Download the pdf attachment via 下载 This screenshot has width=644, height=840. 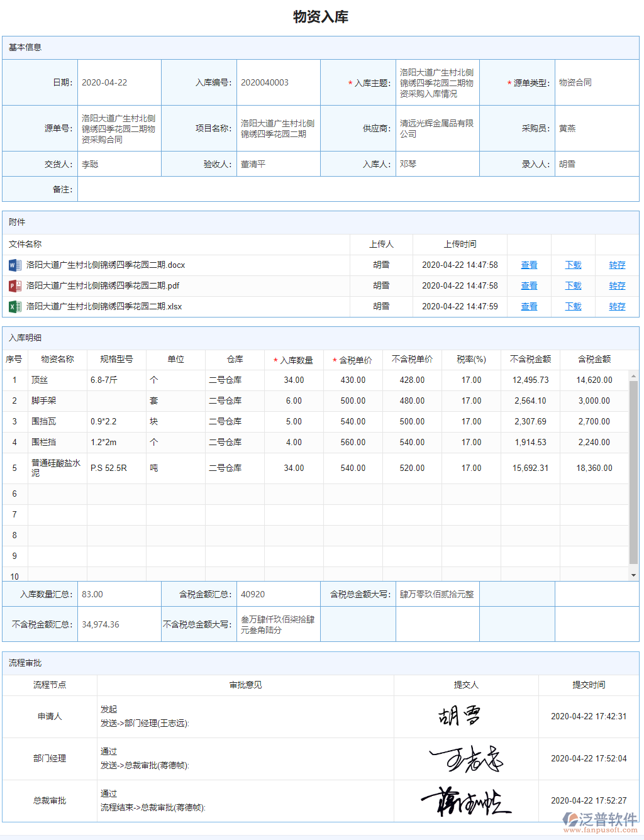573,286
